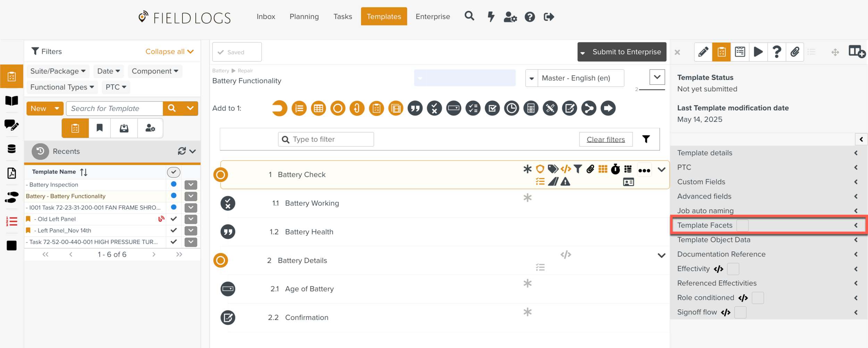The height and width of the screenshot is (348, 868).
Task: Add a table element from the toolbar
Action: [x=318, y=108]
